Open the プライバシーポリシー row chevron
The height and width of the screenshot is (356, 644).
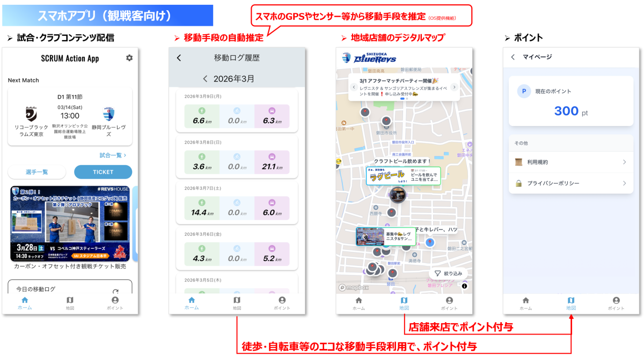[624, 183]
